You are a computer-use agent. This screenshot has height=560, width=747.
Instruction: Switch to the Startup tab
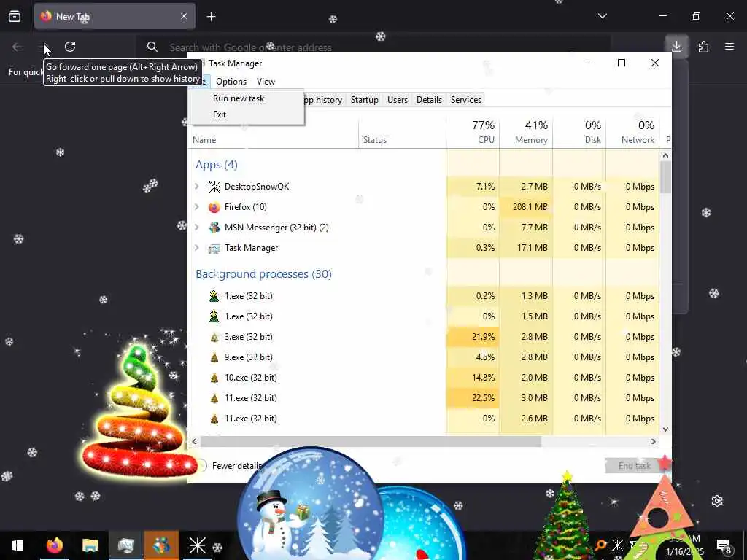pyautogui.click(x=365, y=100)
